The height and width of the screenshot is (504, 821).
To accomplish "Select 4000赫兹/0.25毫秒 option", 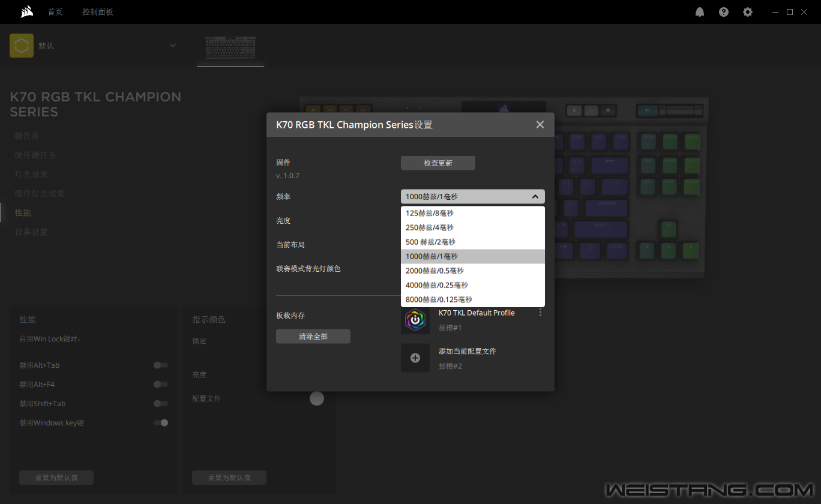I will pos(473,285).
